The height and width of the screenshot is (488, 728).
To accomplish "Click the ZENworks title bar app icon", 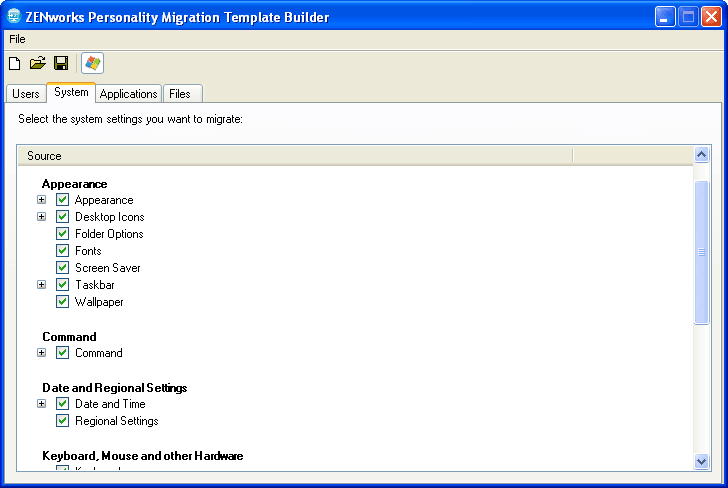I will click(x=14, y=16).
